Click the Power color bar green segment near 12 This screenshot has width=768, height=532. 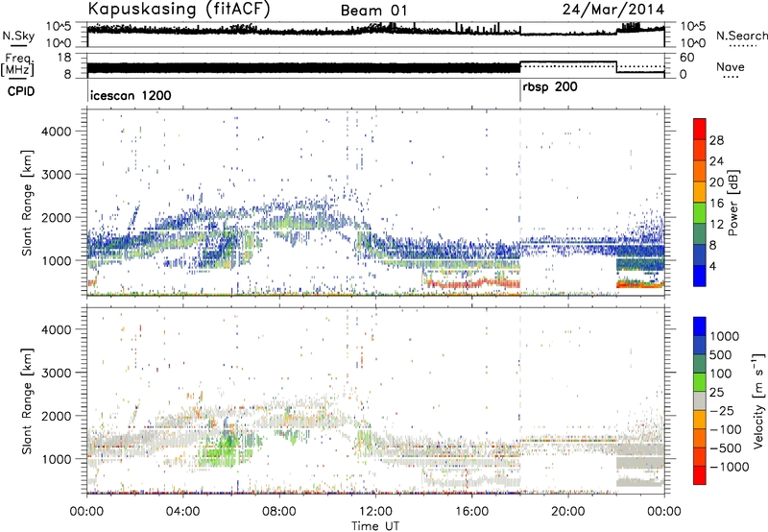click(700, 213)
